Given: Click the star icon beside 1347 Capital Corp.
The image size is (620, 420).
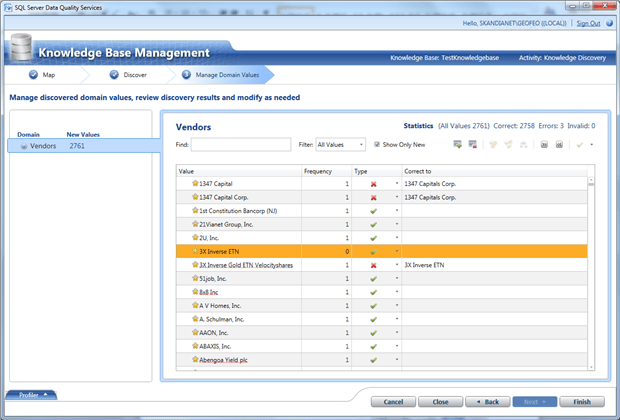Looking at the screenshot, I should click(195, 197).
